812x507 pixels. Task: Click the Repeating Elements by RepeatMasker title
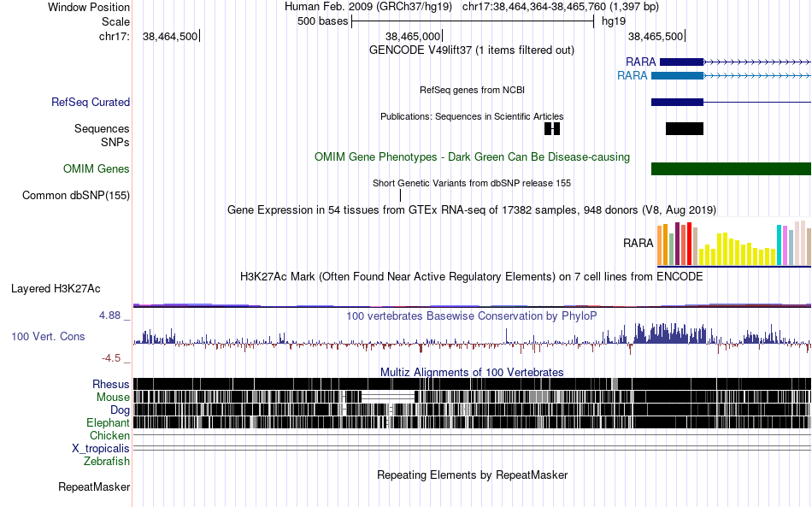click(x=473, y=475)
